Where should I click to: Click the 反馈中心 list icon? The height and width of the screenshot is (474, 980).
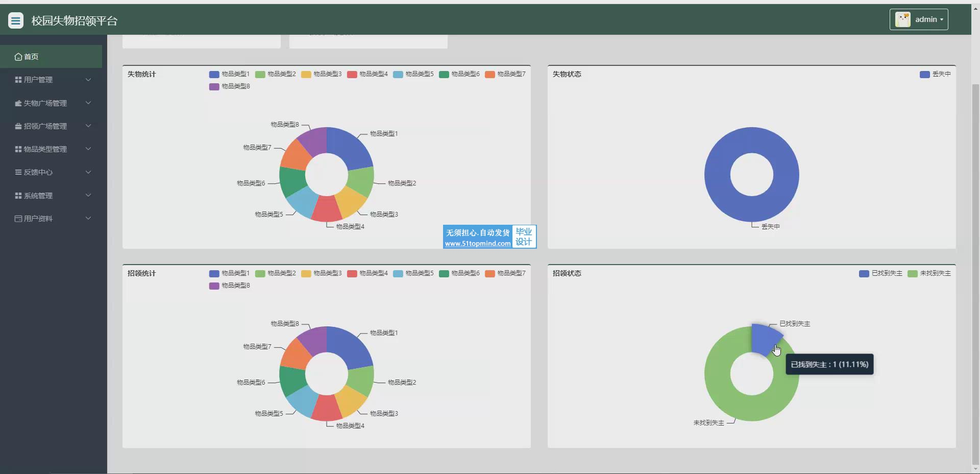tap(18, 172)
